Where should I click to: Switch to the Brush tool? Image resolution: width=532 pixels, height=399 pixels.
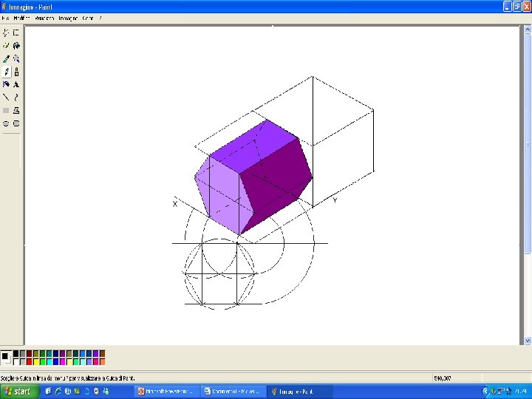coord(16,72)
